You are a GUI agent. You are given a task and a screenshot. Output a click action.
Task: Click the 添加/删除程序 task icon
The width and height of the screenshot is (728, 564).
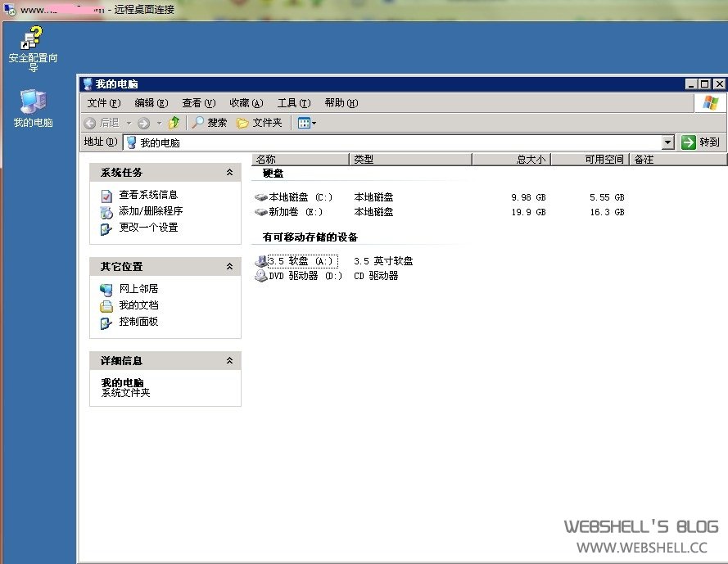106,213
